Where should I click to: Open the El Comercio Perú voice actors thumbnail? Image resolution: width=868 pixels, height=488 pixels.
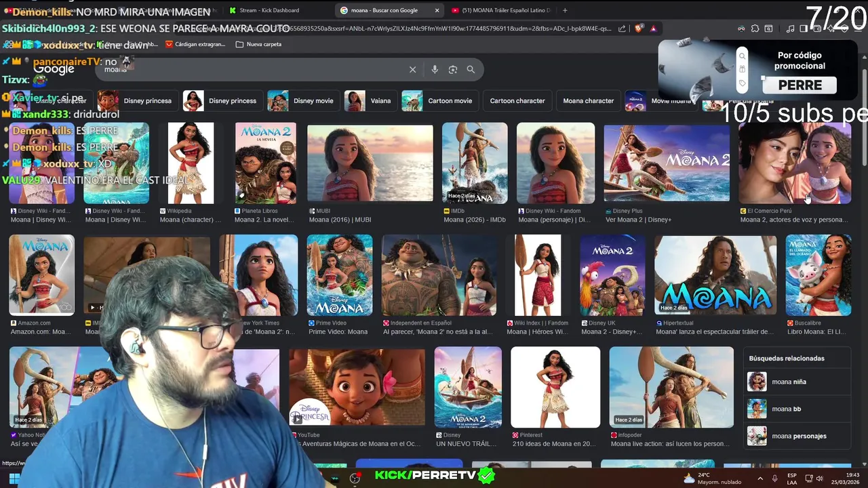(x=795, y=163)
